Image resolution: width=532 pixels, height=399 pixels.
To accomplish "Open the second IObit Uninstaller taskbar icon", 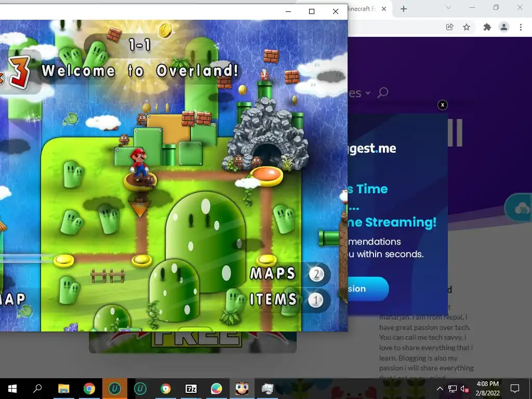I will (x=140, y=389).
